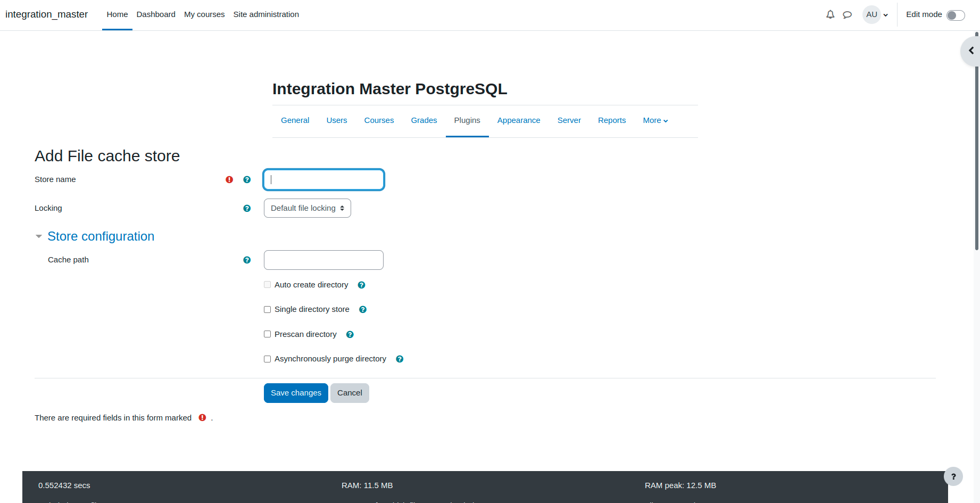The height and width of the screenshot is (503, 980).
Task: Open help for Asynchronously purge directory
Action: pos(400,359)
